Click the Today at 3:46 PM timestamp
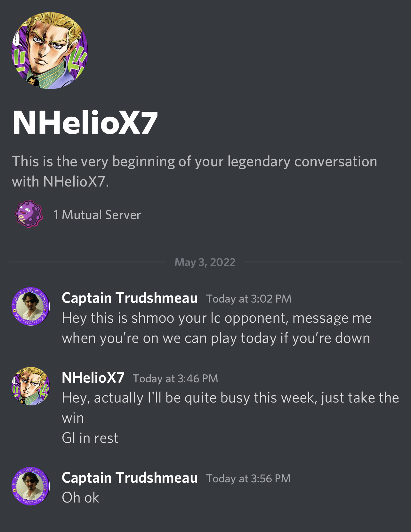The width and height of the screenshot is (411, 532). pyautogui.click(x=175, y=378)
